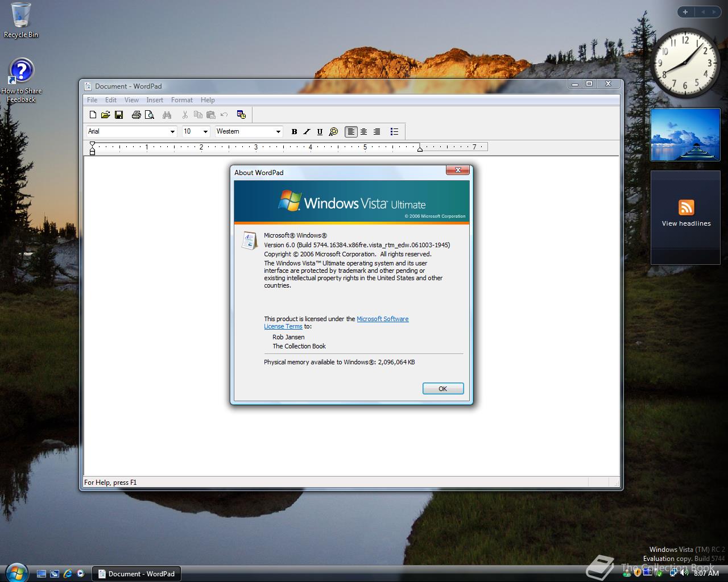The height and width of the screenshot is (582, 728).
Task: Open the Help menu
Action: (208, 100)
